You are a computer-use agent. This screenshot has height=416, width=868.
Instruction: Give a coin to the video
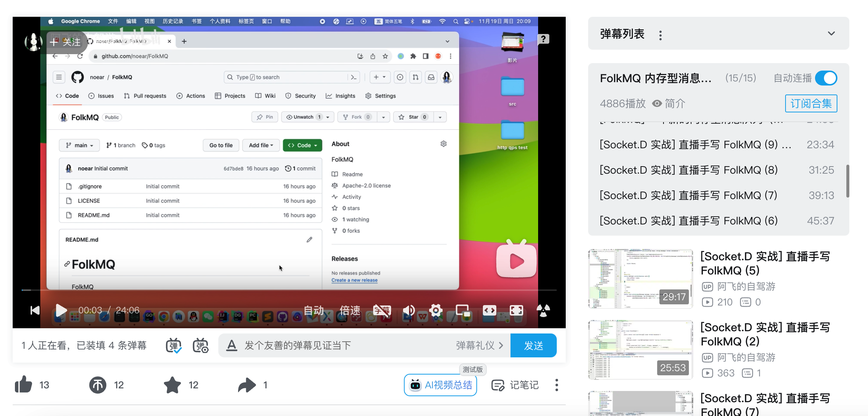click(x=98, y=385)
